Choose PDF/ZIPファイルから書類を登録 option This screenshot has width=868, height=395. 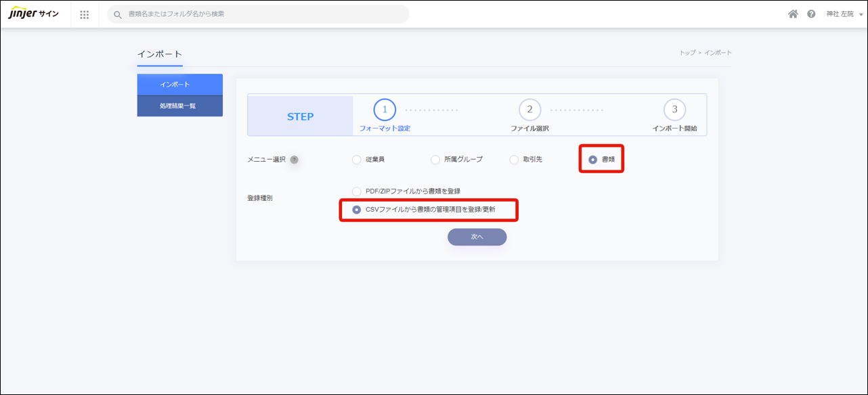click(x=357, y=191)
